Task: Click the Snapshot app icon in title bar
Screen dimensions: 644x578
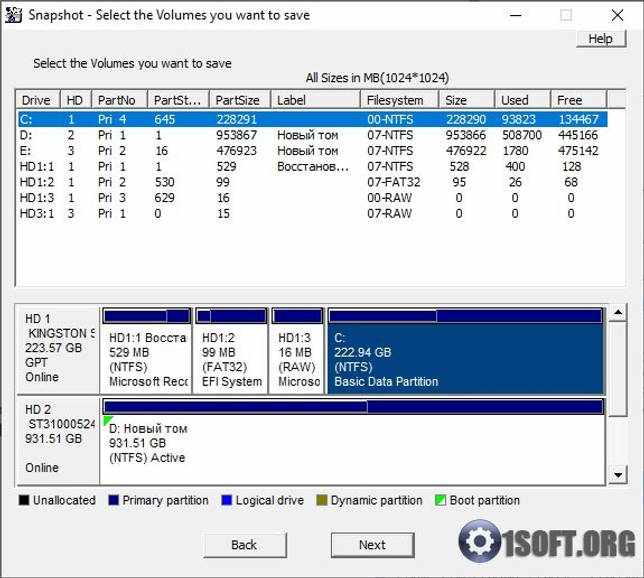Action: (13, 15)
